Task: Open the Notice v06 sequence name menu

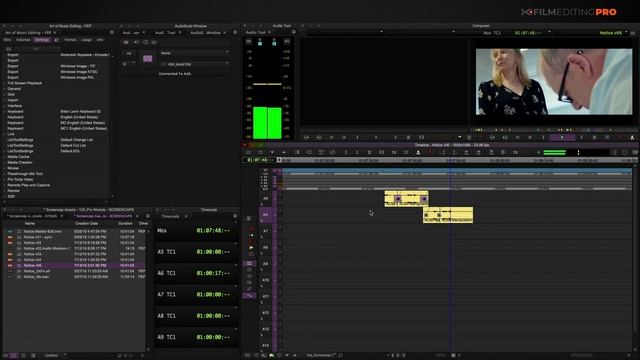Action: coord(613,33)
